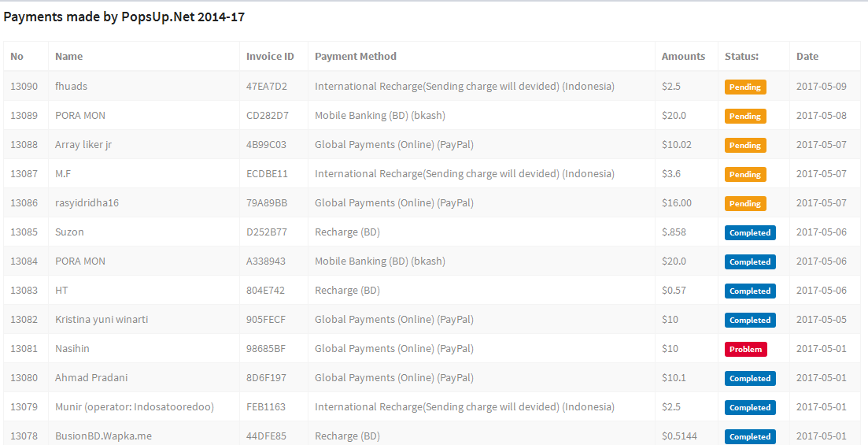The image size is (868, 445).
Task: Select the name 'rasyidridha16'
Action: click(x=87, y=203)
